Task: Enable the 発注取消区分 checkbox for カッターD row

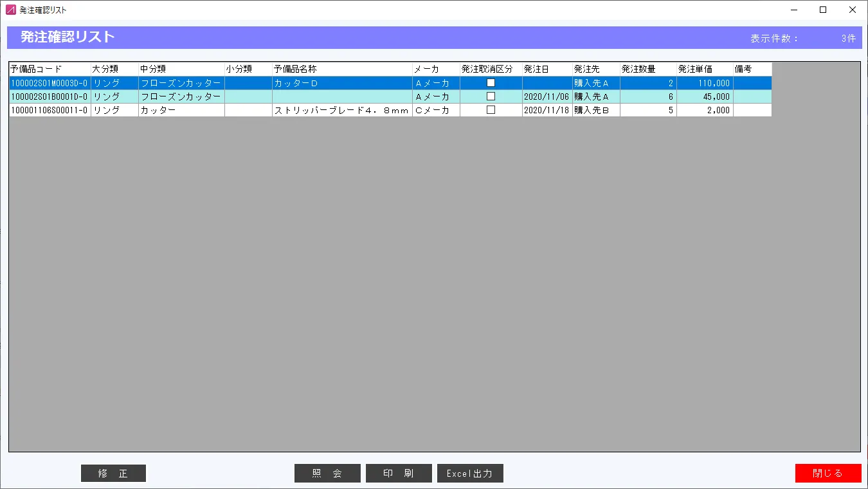Action: pos(491,82)
